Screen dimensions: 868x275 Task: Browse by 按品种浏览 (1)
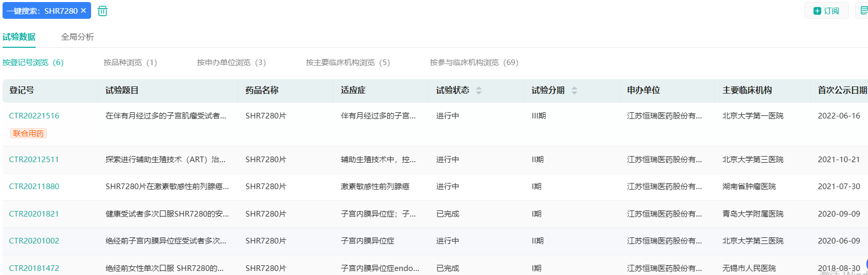[130, 63]
